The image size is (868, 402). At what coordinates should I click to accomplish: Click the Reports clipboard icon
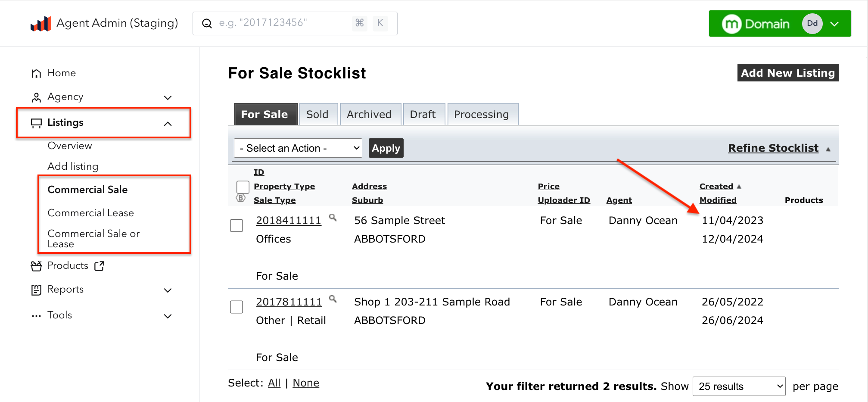tap(36, 290)
